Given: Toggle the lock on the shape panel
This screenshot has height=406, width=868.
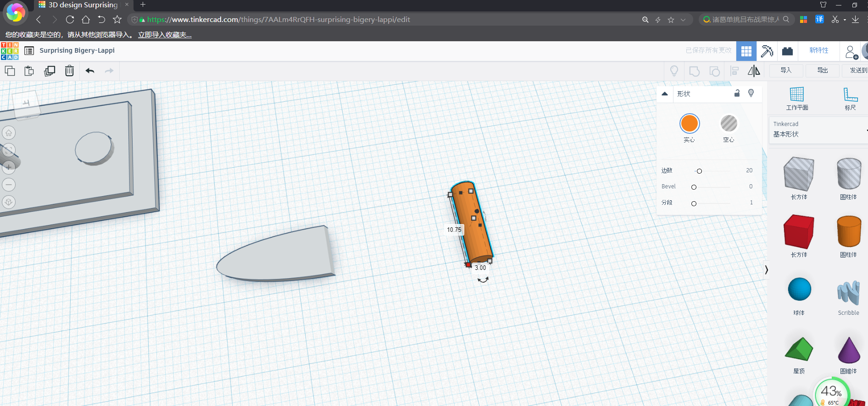Looking at the screenshot, I should [737, 93].
